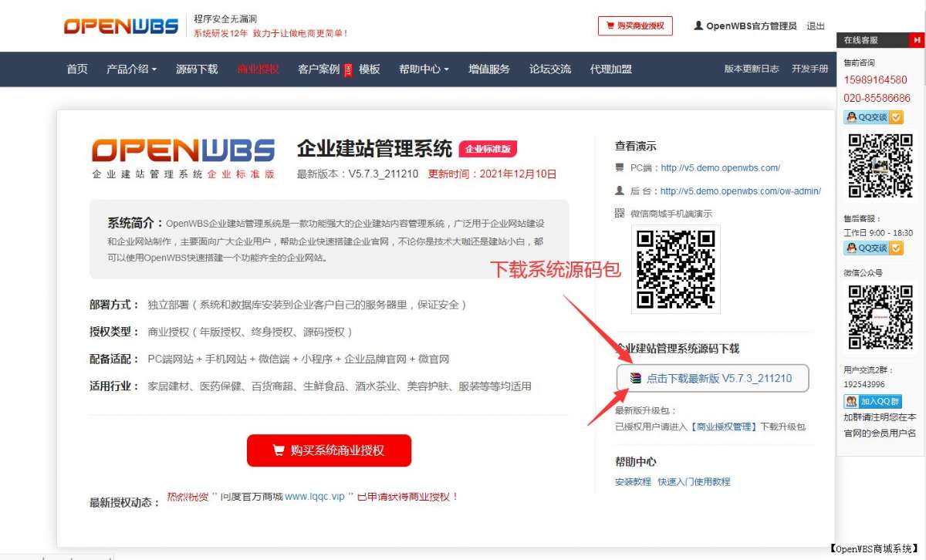Click 退出 to log out
This screenshot has height=560, width=926.
[816, 25]
